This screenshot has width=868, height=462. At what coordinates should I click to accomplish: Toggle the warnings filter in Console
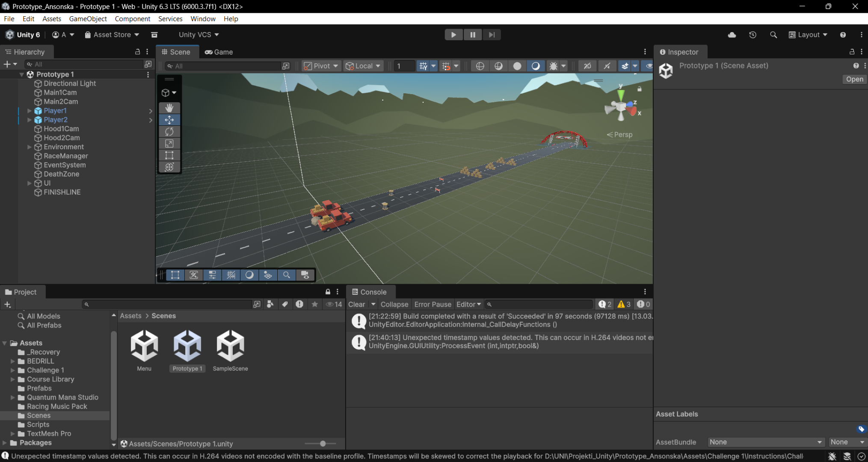[x=624, y=304]
